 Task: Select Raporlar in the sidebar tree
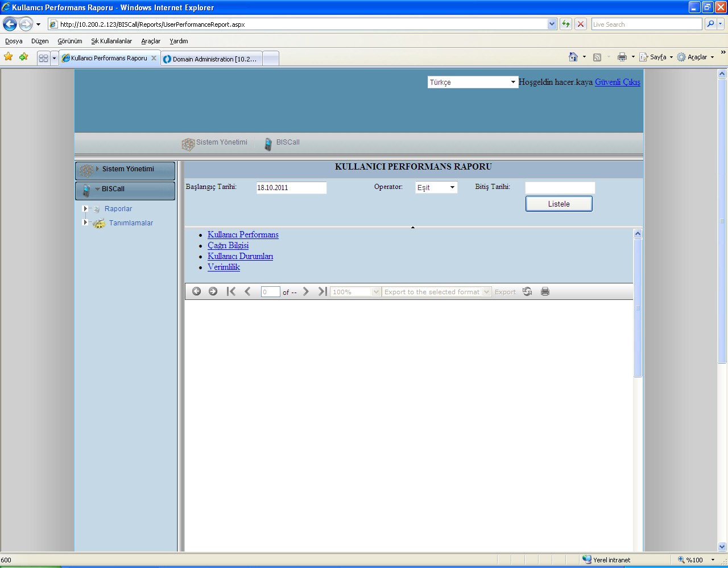[x=118, y=209]
